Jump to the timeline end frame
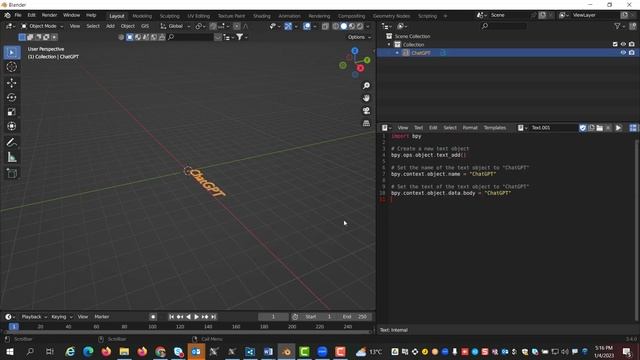Viewport: 640px width, 360px height. coord(213,317)
